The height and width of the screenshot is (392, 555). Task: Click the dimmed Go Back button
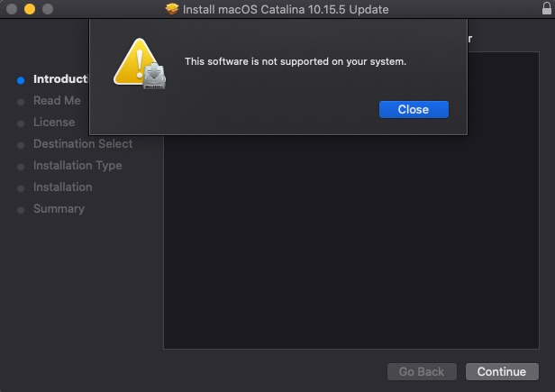[422, 371]
